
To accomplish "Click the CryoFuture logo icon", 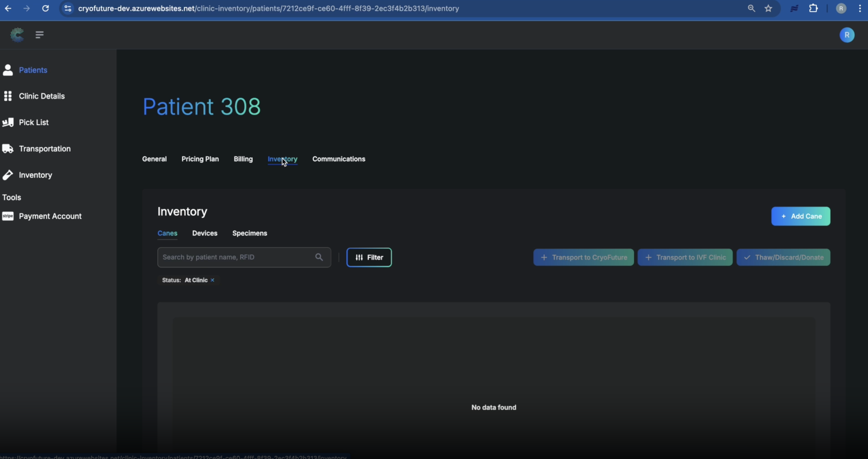I will point(17,35).
